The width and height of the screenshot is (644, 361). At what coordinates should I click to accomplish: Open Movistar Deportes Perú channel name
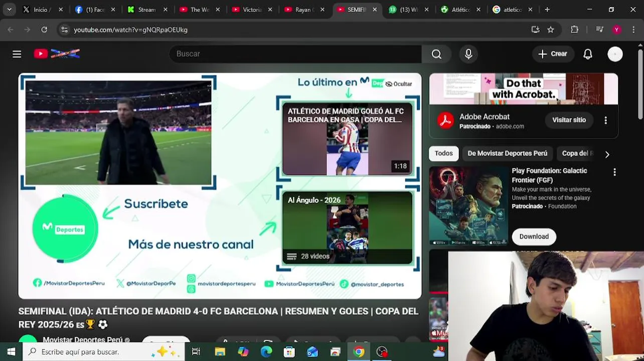[x=82, y=340]
